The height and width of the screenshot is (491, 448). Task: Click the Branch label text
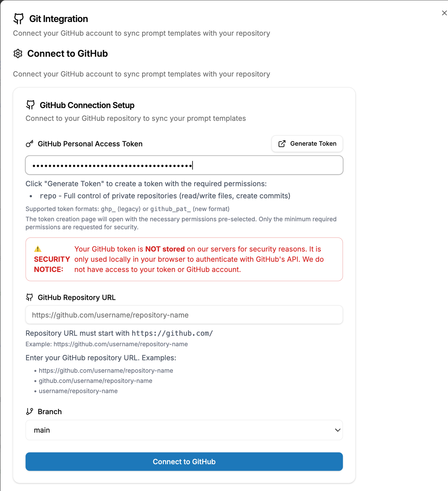point(50,412)
